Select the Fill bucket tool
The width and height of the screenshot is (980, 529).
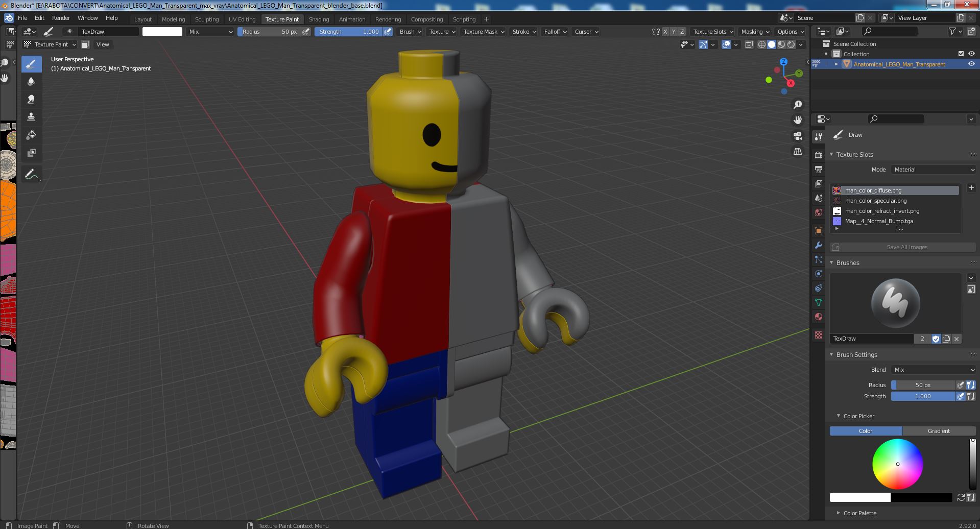(31, 135)
